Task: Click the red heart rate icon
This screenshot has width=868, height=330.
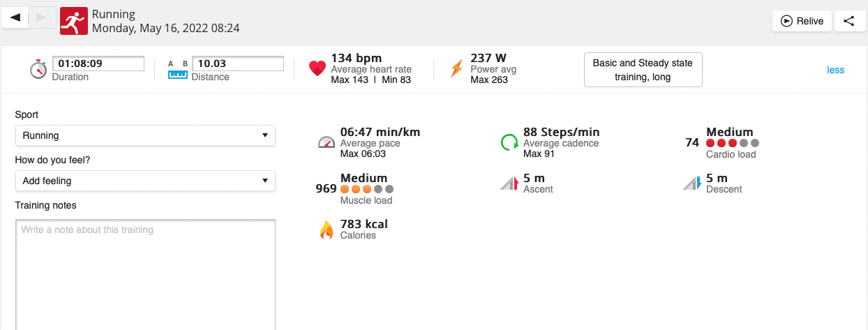Action: tap(317, 69)
